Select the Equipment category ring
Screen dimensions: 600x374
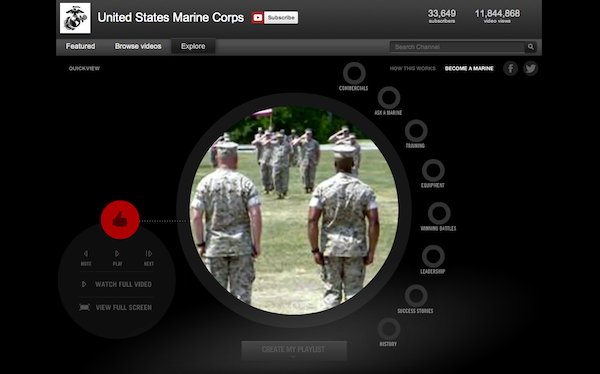point(433,170)
